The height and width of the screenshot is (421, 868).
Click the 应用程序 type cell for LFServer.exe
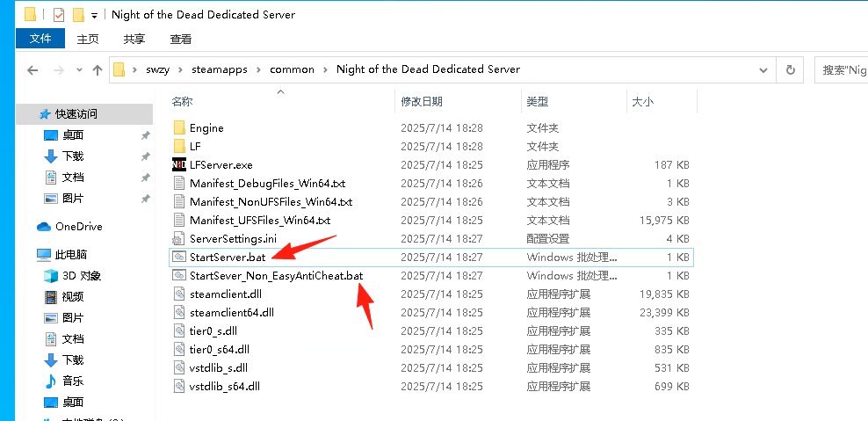coord(548,164)
